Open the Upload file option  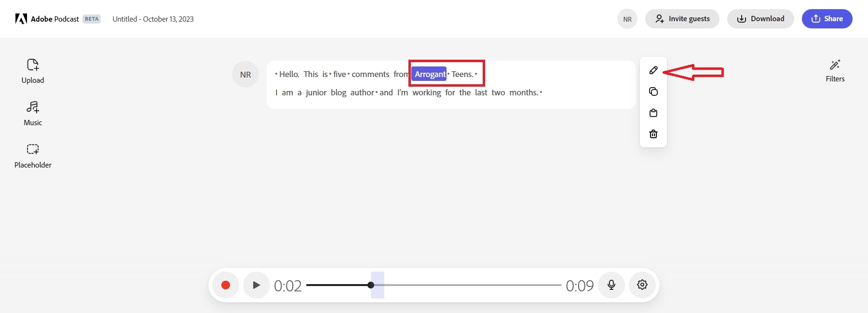(33, 71)
